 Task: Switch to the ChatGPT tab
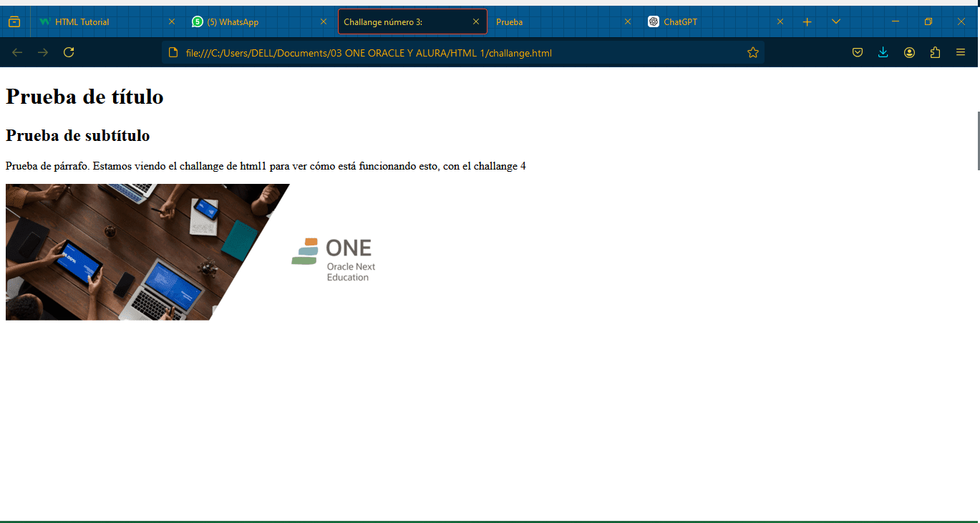717,22
